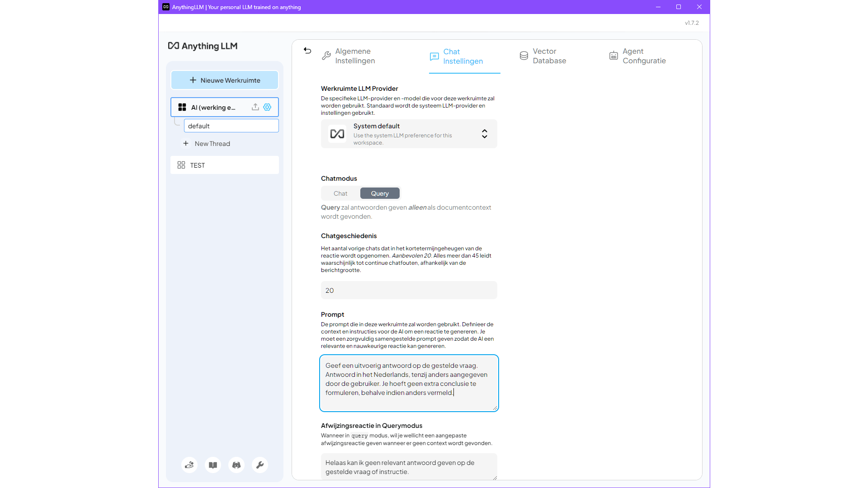Viewport: 868px width, 488px height.
Task: Switch to Vector Database tab
Action: click(549, 56)
